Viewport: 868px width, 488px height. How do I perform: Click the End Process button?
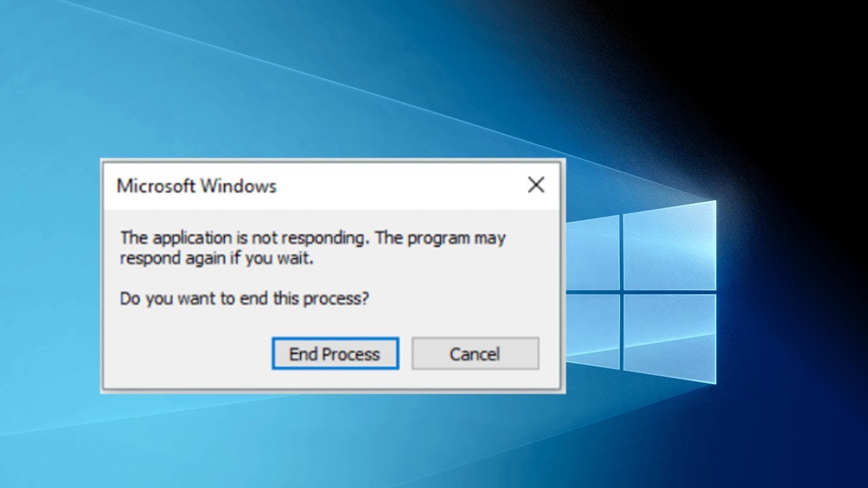coord(335,354)
